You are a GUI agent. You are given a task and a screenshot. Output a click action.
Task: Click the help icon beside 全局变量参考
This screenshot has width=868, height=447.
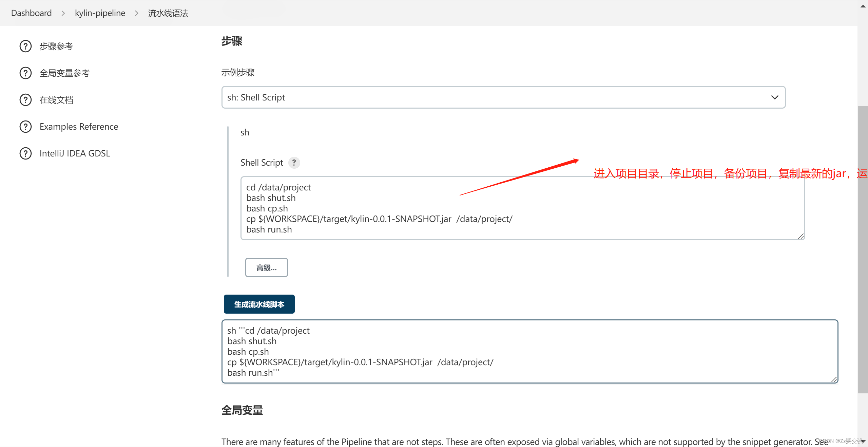click(x=25, y=73)
